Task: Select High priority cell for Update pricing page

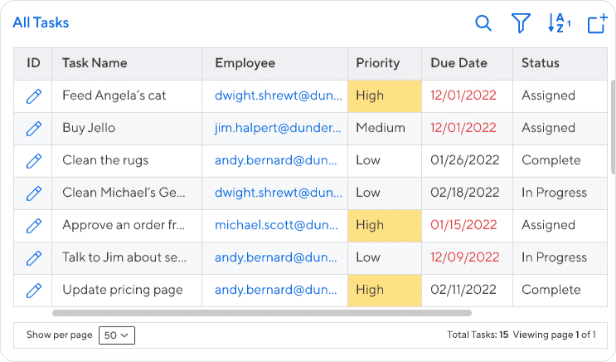Action: click(385, 290)
